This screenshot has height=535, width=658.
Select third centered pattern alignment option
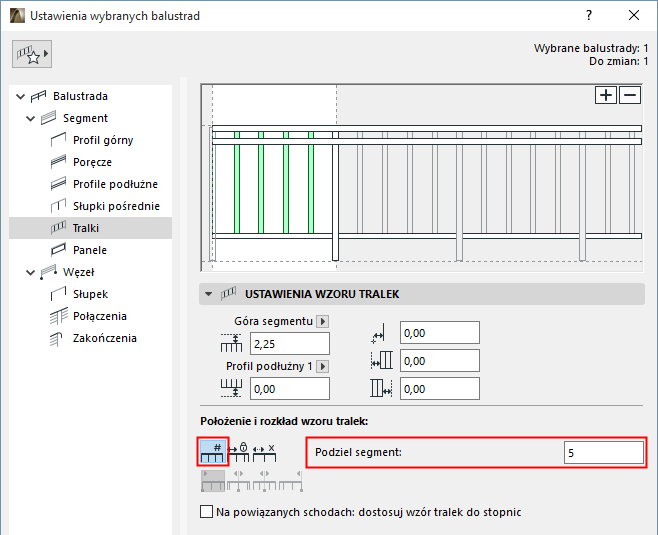click(264, 480)
